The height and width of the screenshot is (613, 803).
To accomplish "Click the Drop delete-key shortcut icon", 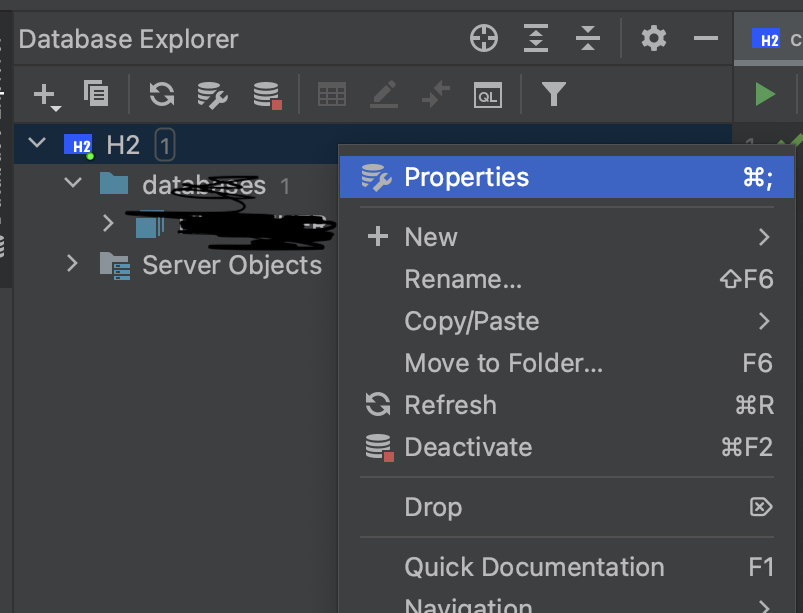I will coord(761,507).
